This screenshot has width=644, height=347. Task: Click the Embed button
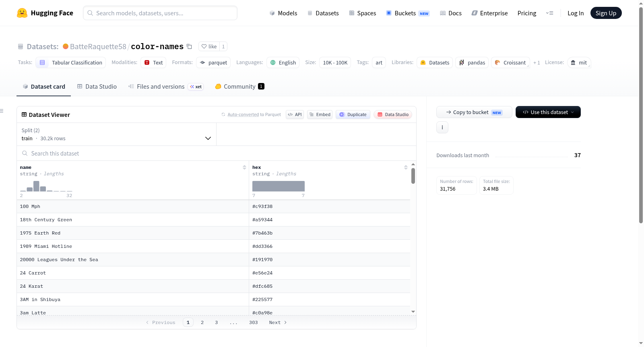[x=320, y=114]
